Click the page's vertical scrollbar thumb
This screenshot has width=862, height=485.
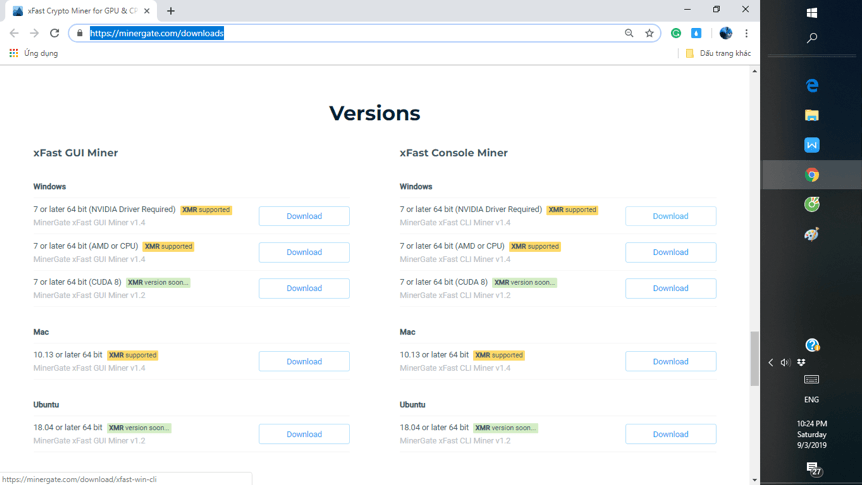[755, 358]
